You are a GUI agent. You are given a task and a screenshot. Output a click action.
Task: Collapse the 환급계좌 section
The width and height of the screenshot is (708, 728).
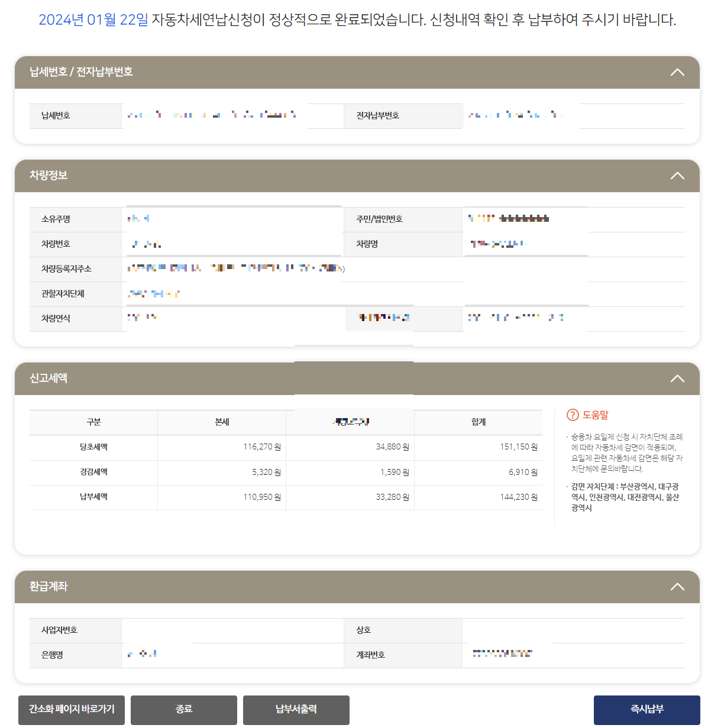(677, 587)
